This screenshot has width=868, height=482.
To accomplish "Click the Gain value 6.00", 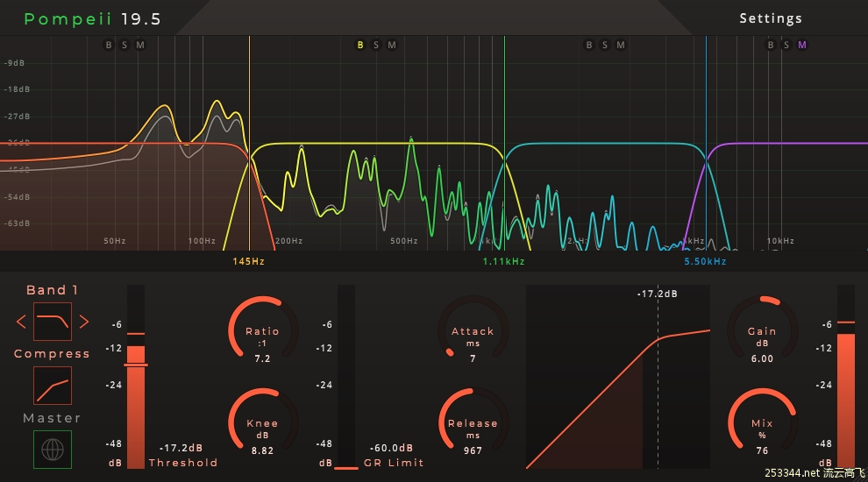I will click(x=762, y=358).
